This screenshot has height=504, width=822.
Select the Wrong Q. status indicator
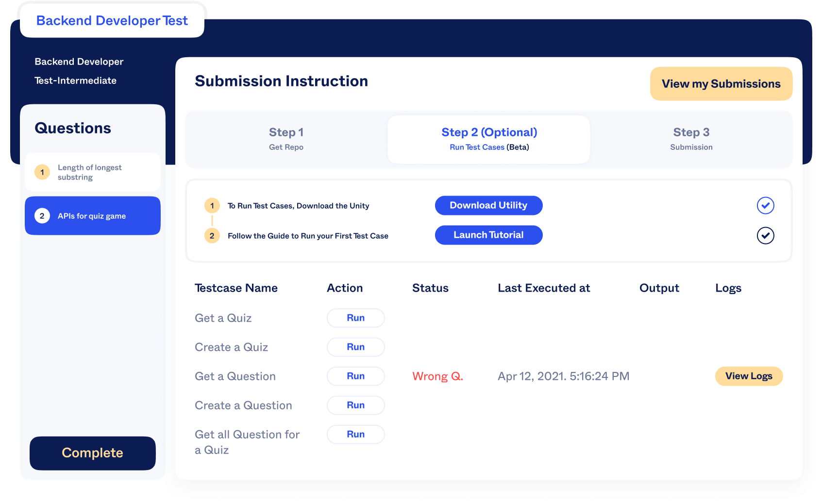click(437, 376)
